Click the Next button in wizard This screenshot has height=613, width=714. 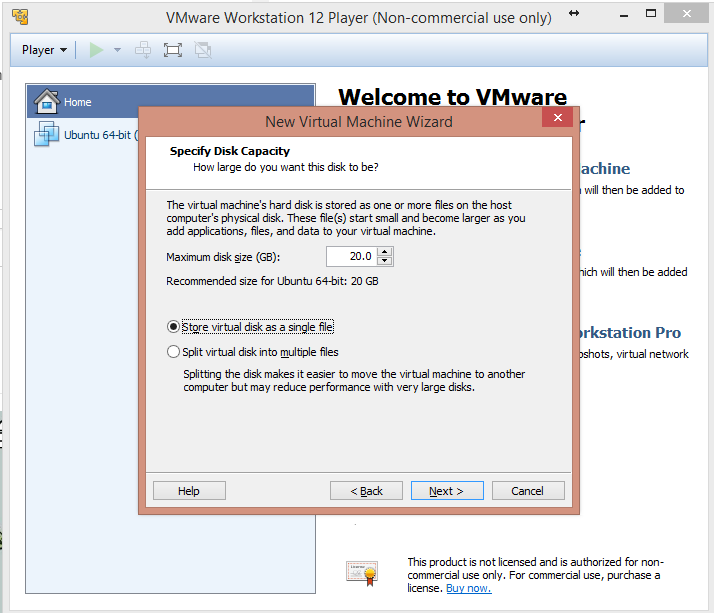point(447,491)
